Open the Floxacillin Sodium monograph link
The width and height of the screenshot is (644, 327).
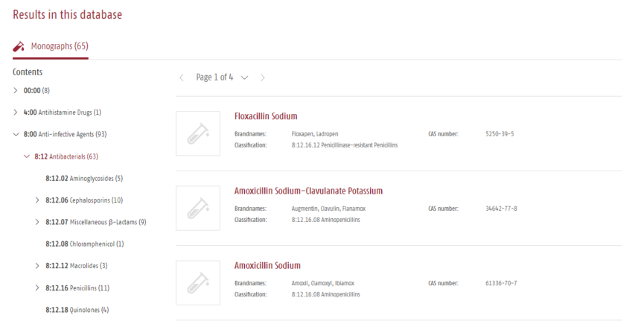point(266,116)
